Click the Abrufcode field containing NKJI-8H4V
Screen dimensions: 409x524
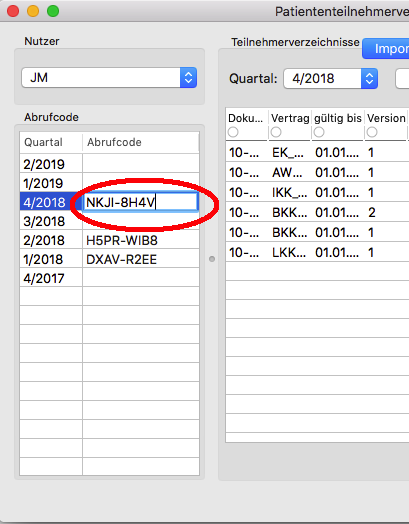tap(141, 202)
